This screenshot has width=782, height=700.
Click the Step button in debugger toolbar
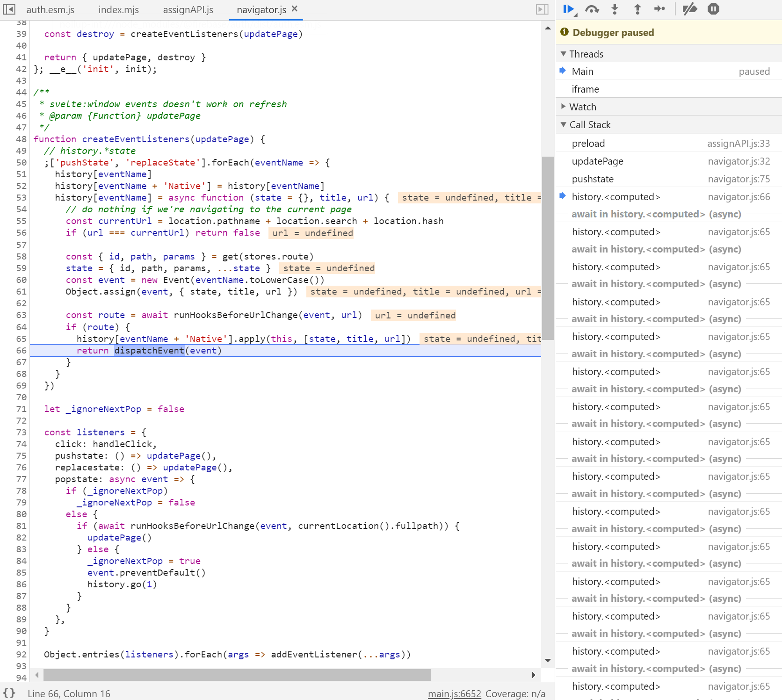[x=659, y=9]
